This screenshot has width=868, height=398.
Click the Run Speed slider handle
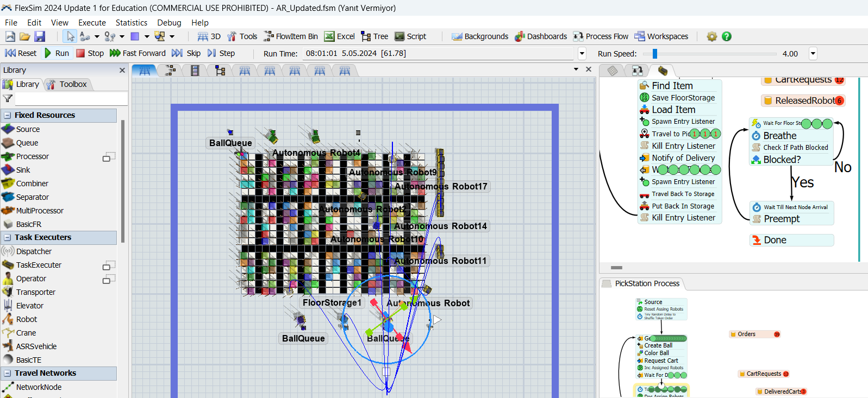[655, 53]
